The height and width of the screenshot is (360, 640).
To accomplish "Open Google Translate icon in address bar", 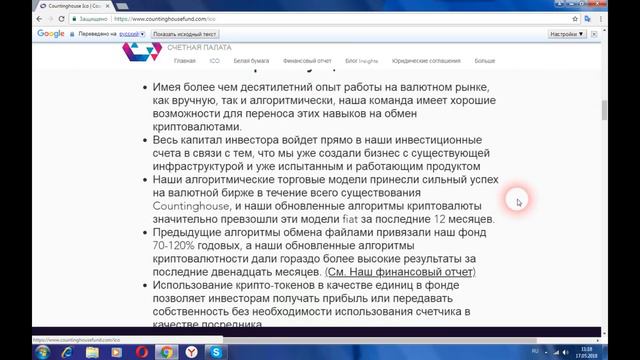I will pos(587,19).
